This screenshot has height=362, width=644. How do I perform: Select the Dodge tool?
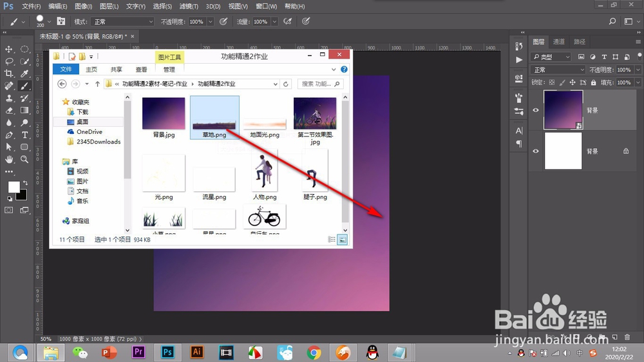click(24, 123)
